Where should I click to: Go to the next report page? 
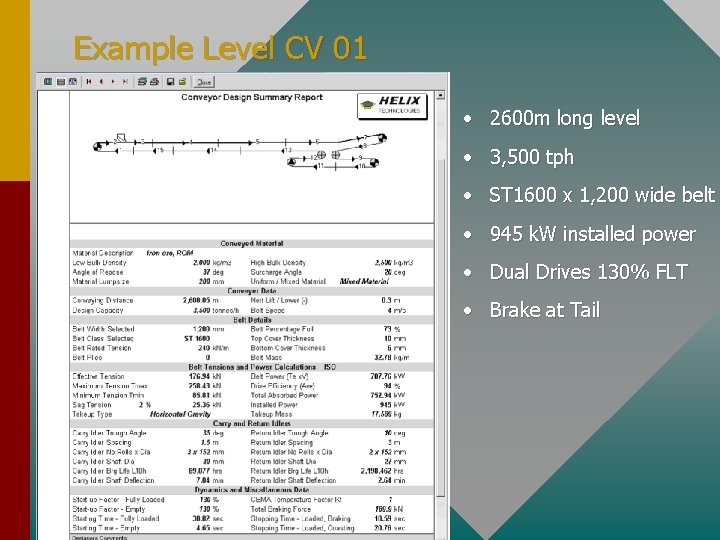click(113, 82)
